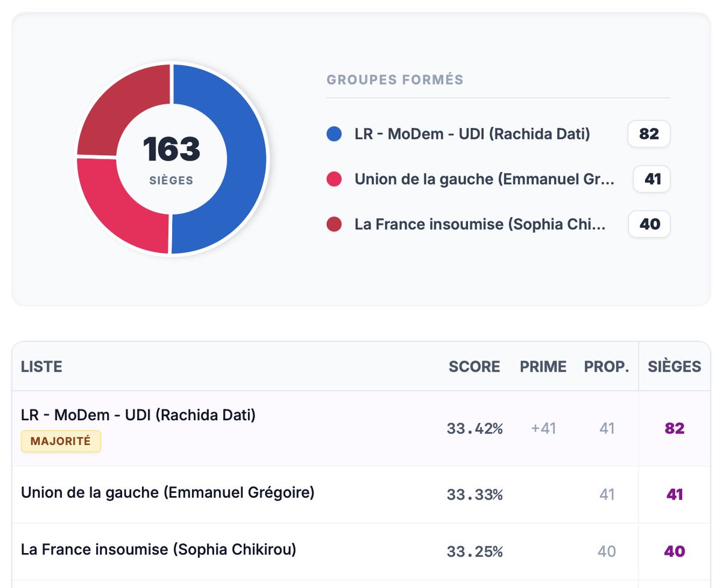Click PROP. value 40 in Sophia Chikirou row
This screenshot has height=588, width=722.
tap(607, 551)
